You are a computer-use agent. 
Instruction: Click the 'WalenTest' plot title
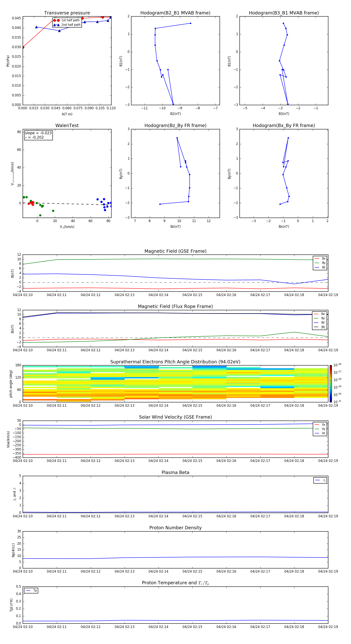pos(67,125)
